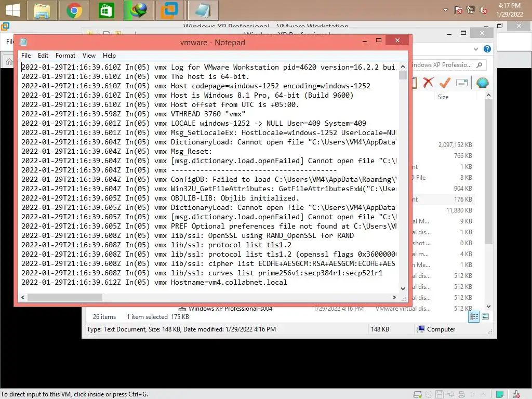The height and width of the screenshot is (399, 532).
Task: Click the '26 items' status text
Action: (104, 317)
